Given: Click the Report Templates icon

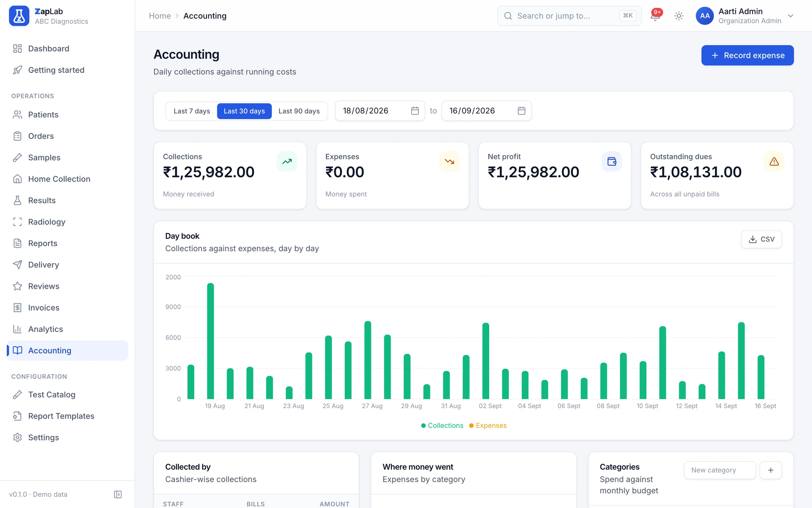Looking at the screenshot, I should point(17,416).
